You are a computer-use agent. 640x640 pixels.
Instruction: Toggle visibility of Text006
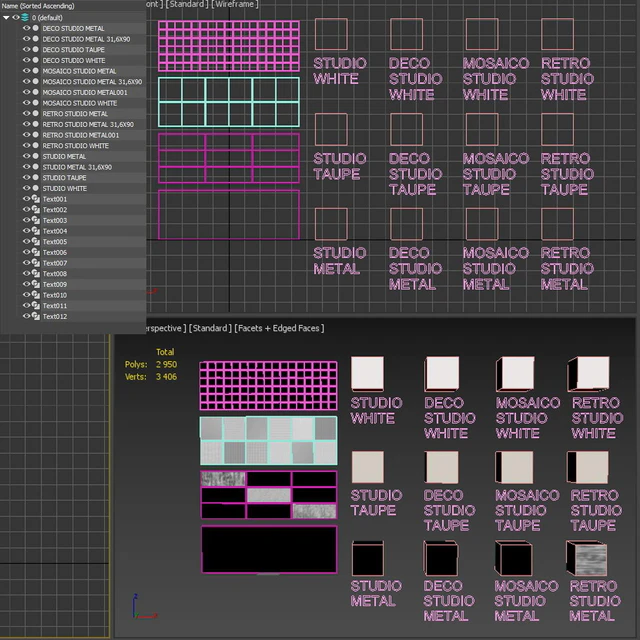(27, 252)
